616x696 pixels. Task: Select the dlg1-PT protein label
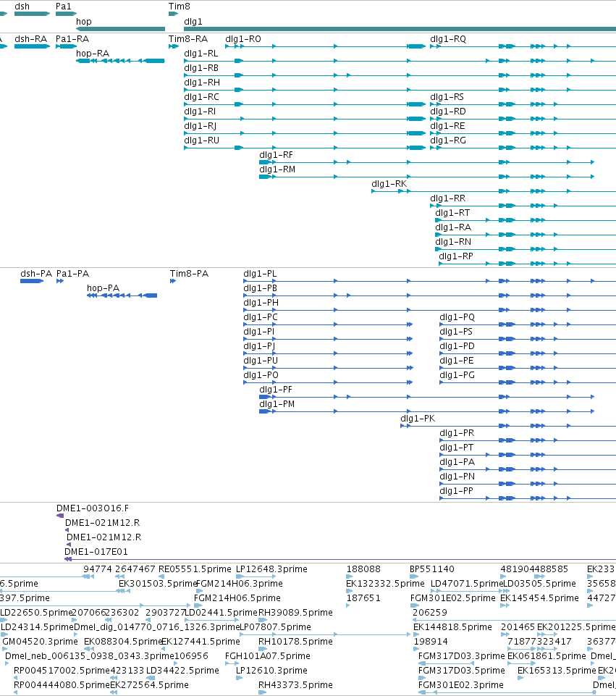pos(456,448)
